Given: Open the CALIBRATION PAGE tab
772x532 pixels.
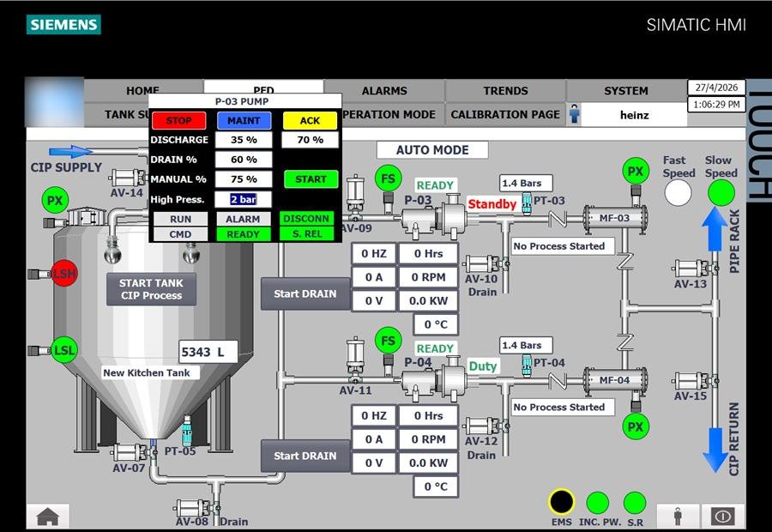Looking at the screenshot, I should (x=505, y=114).
